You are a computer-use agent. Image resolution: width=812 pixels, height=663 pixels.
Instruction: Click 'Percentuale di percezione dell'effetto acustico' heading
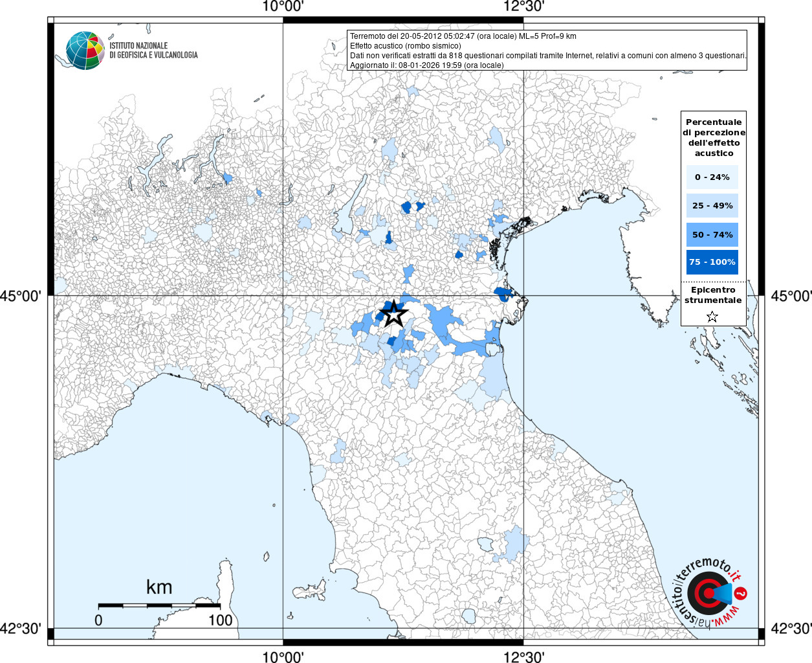(714, 137)
